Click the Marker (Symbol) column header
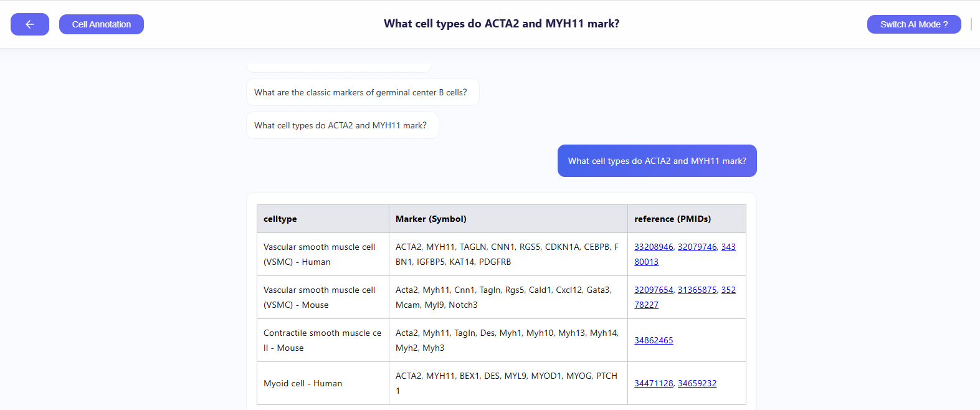Screen dimensions: 980x410 coord(431,219)
